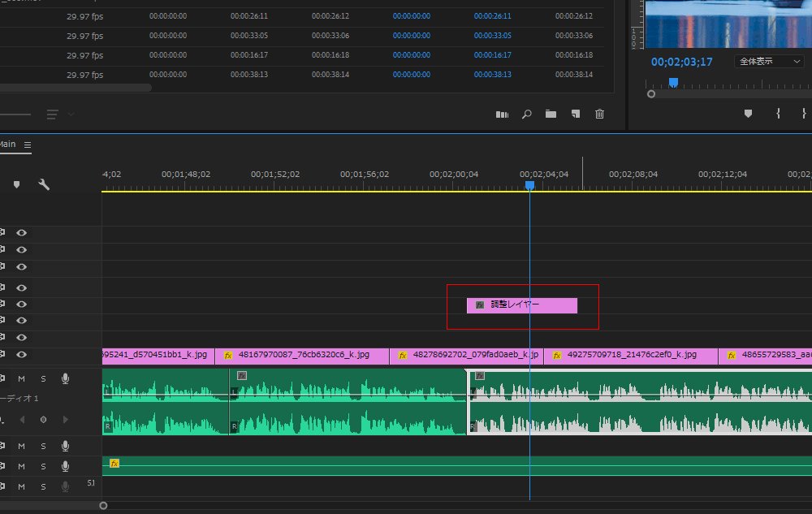This screenshot has height=514, width=812.
Task: Click the New Item icon in project panel
Action: 575,114
